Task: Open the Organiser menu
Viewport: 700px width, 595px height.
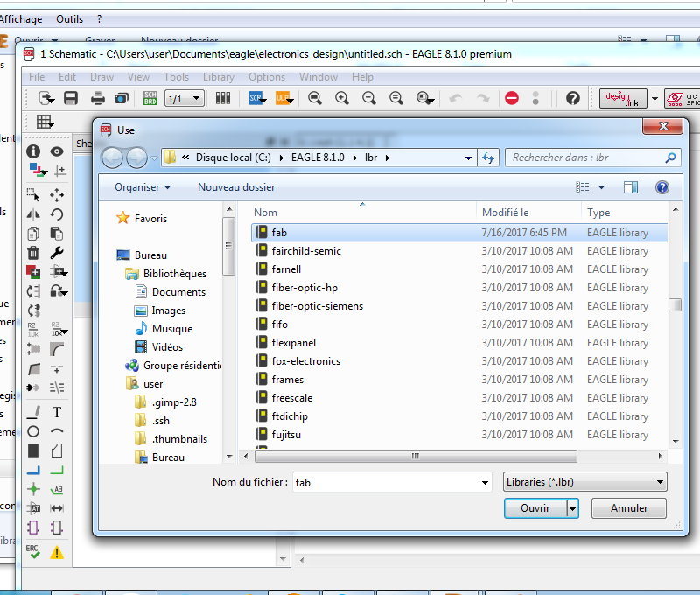Action: pos(143,187)
